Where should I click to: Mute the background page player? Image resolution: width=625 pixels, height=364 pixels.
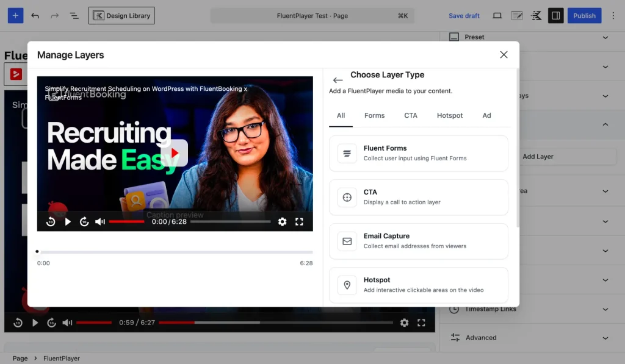67,323
